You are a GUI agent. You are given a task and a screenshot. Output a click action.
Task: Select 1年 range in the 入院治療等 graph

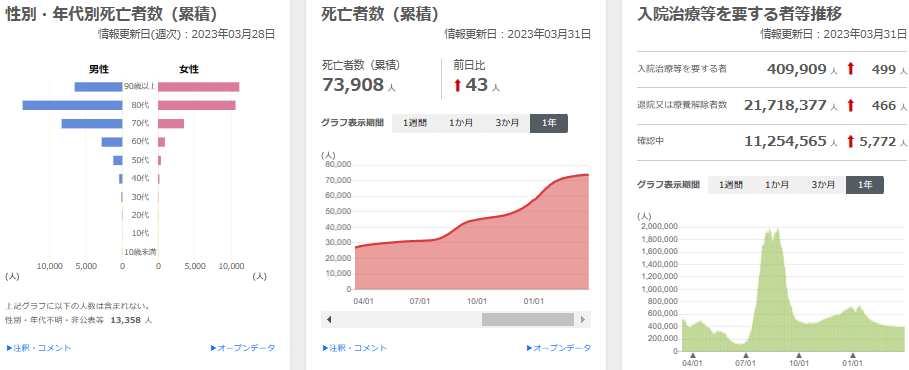[x=865, y=184]
